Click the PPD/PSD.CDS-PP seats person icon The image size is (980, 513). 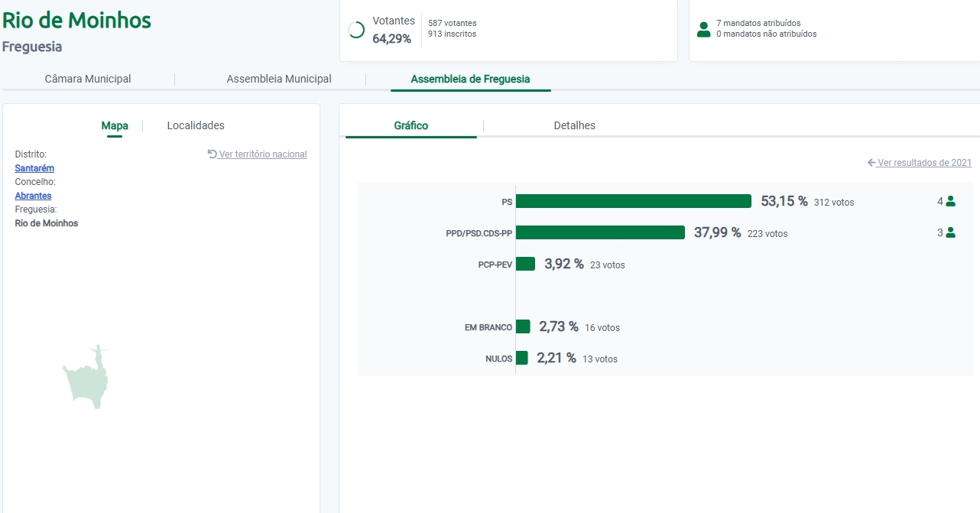point(951,233)
